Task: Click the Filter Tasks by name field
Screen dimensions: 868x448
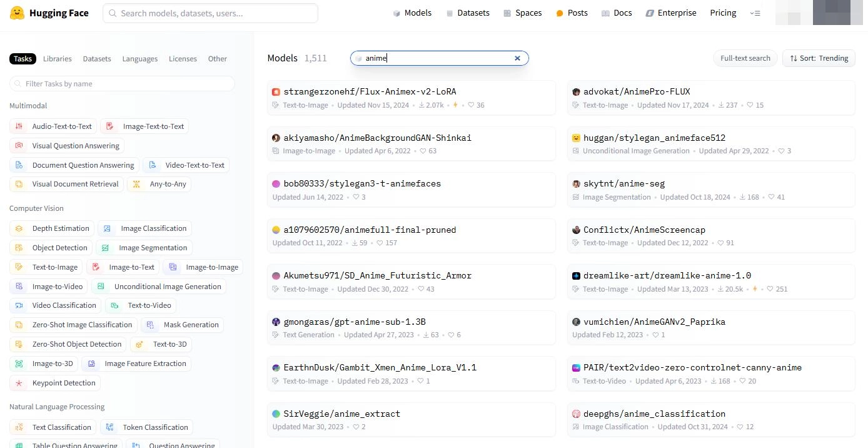Action: click(122, 84)
